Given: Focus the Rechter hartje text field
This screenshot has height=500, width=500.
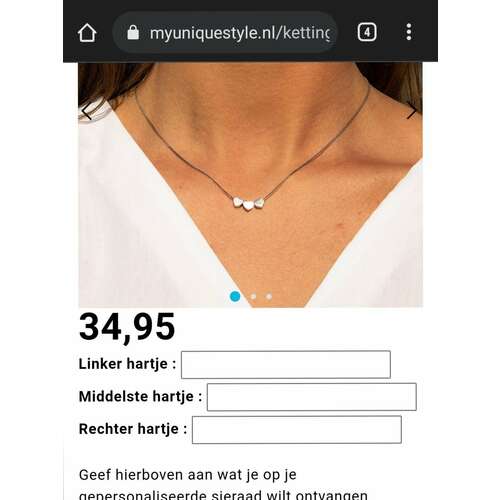Looking at the screenshot, I should pyautogui.click(x=297, y=429).
